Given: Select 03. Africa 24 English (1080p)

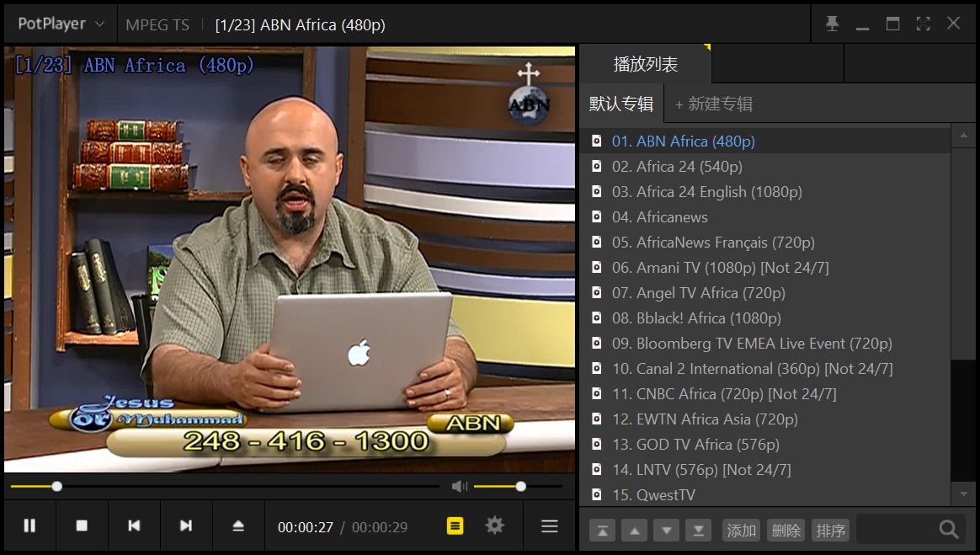Looking at the screenshot, I should coord(765,192).
